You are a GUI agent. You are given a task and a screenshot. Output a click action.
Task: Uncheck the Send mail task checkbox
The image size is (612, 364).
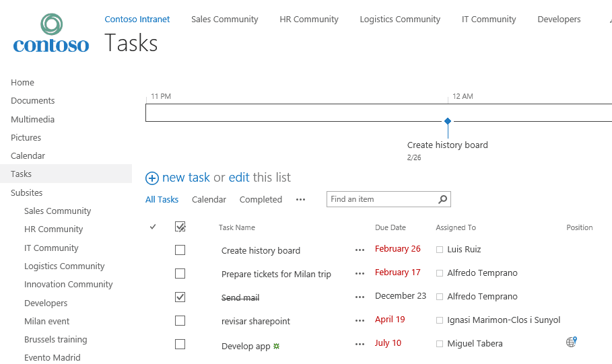[180, 297]
